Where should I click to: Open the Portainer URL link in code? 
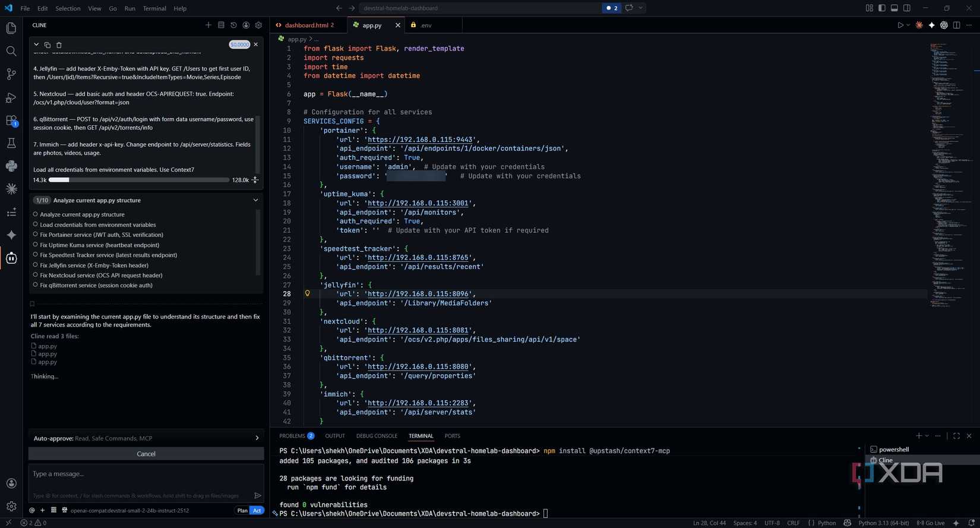point(420,140)
